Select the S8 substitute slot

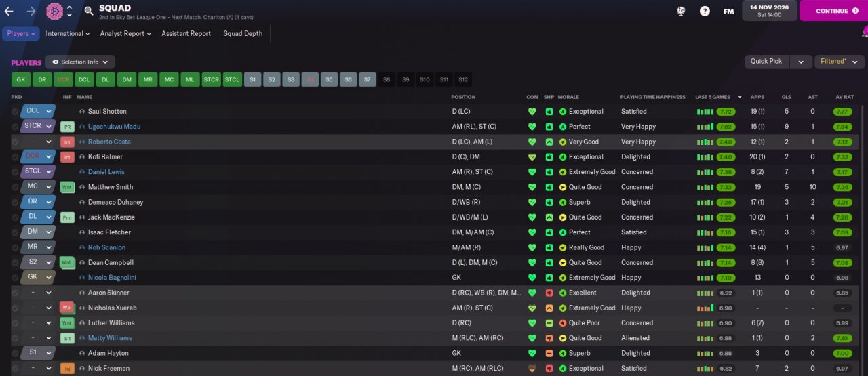[387, 79]
